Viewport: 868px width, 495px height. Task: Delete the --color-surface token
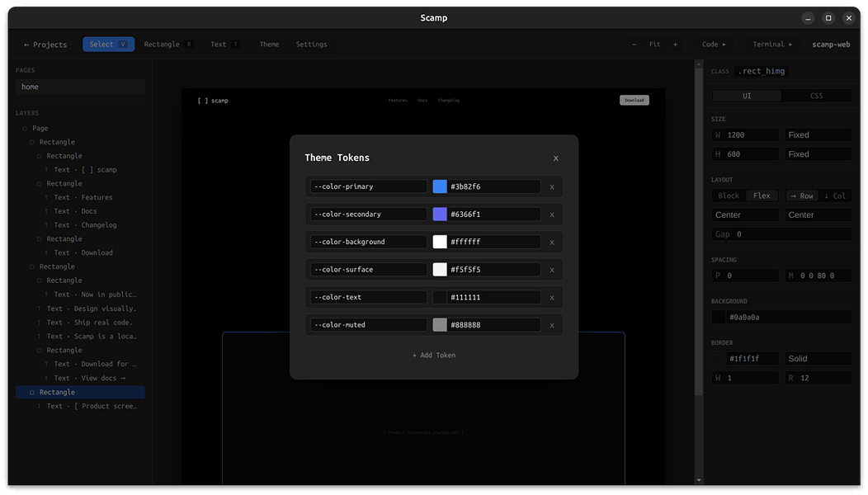click(x=551, y=271)
